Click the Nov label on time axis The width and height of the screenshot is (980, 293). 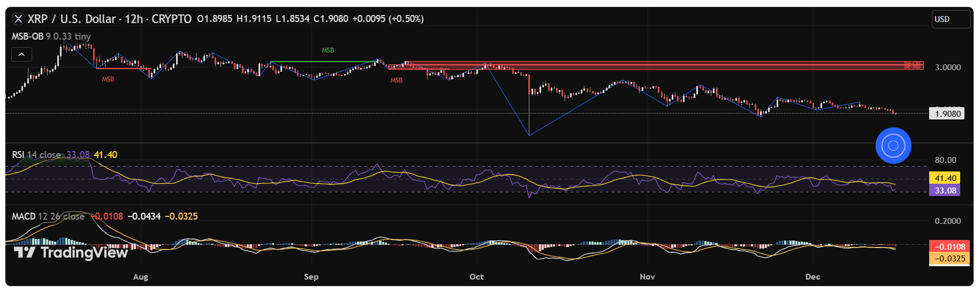[x=647, y=277]
